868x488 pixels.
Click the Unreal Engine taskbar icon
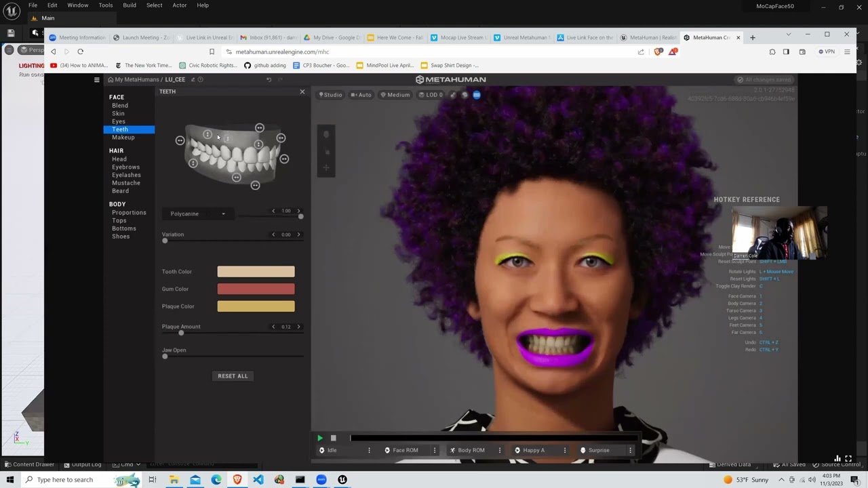tap(342, 480)
